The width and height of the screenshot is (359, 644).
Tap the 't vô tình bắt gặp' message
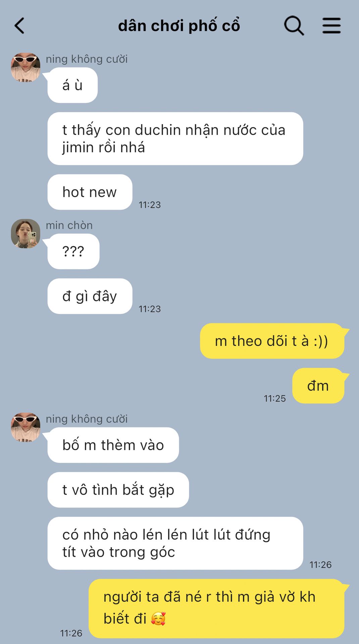pyautogui.click(x=118, y=490)
